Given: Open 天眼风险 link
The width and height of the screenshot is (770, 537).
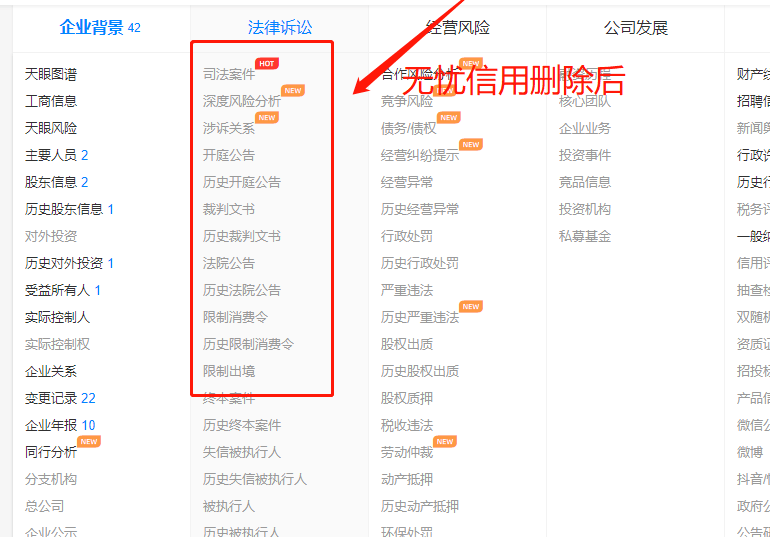Looking at the screenshot, I should tap(51, 129).
